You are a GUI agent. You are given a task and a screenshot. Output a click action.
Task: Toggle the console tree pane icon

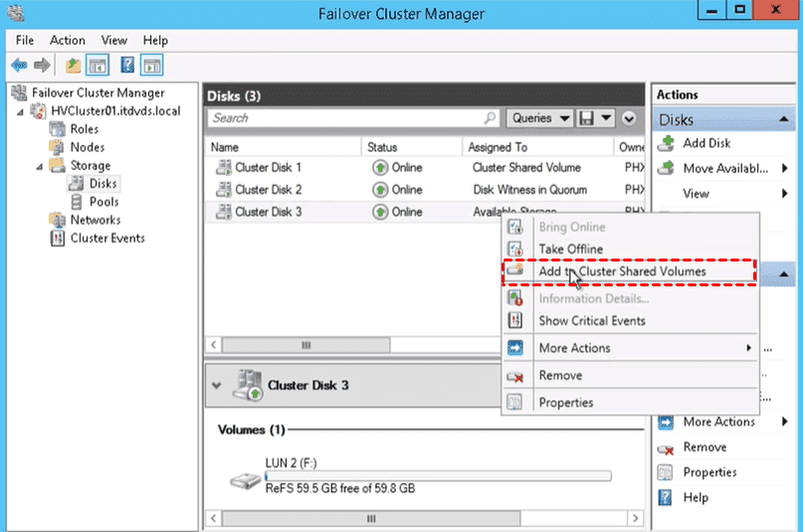point(98,66)
